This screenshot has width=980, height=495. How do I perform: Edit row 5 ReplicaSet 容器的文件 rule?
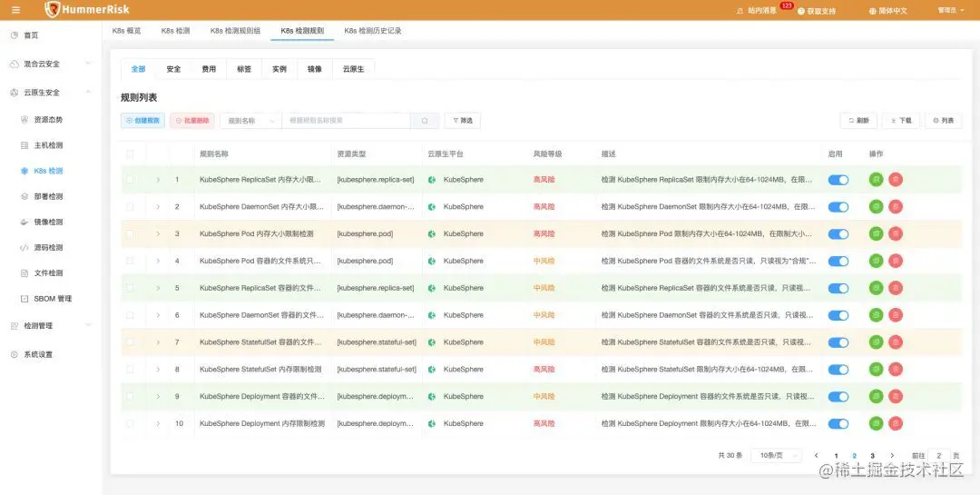click(877, 288)
